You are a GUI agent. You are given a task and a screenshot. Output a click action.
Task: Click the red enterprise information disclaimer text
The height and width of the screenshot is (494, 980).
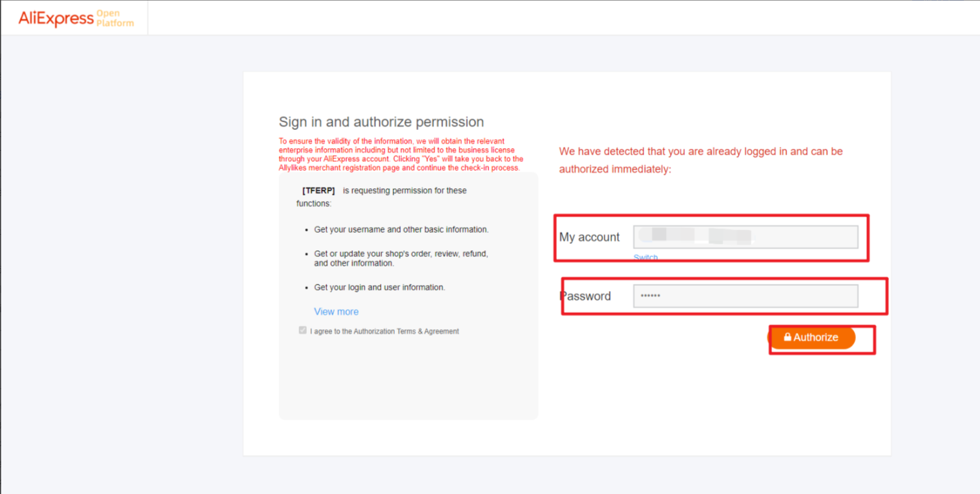point(401,155)
